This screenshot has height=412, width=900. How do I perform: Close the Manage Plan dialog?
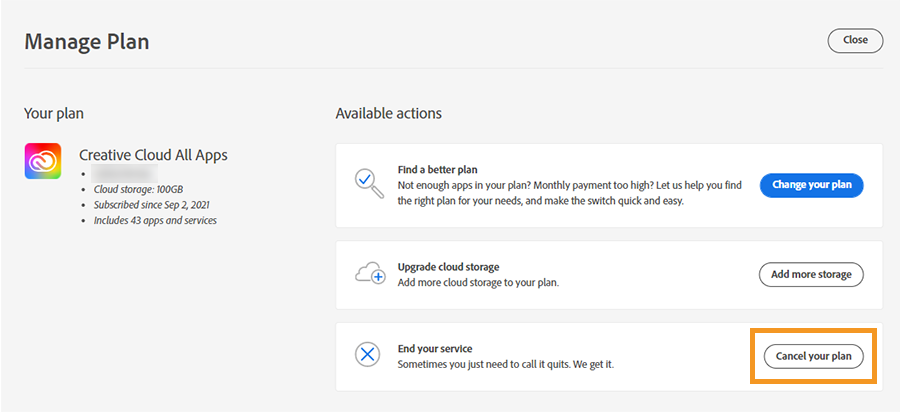(855, 40)
